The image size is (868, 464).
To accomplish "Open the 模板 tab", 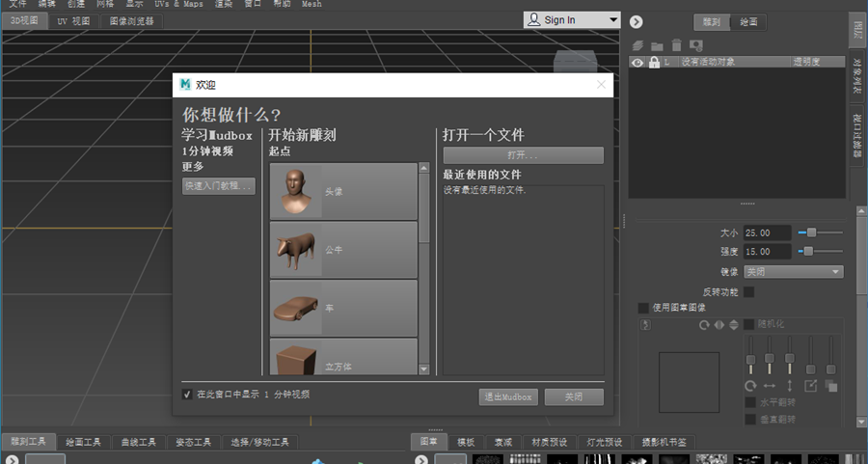I will [x=466, y=443].
